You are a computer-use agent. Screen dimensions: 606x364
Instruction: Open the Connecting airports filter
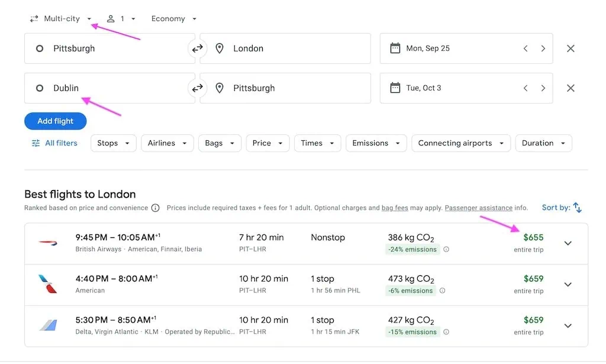460,143
